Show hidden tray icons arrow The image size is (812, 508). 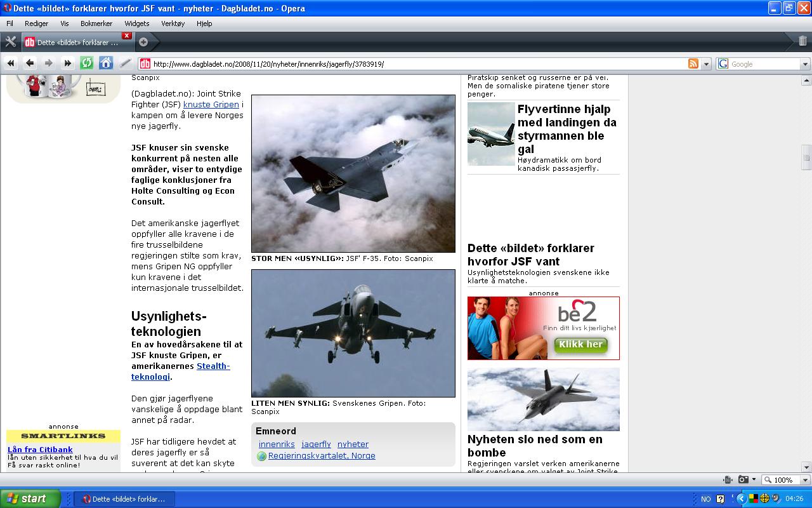coord(741,499)
